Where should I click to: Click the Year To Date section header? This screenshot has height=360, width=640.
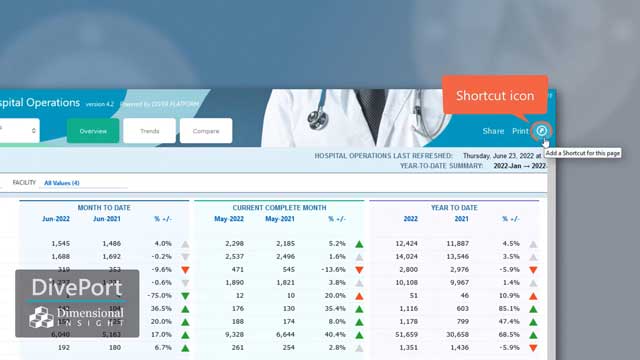pyautogui.click(x=454, y=208)
